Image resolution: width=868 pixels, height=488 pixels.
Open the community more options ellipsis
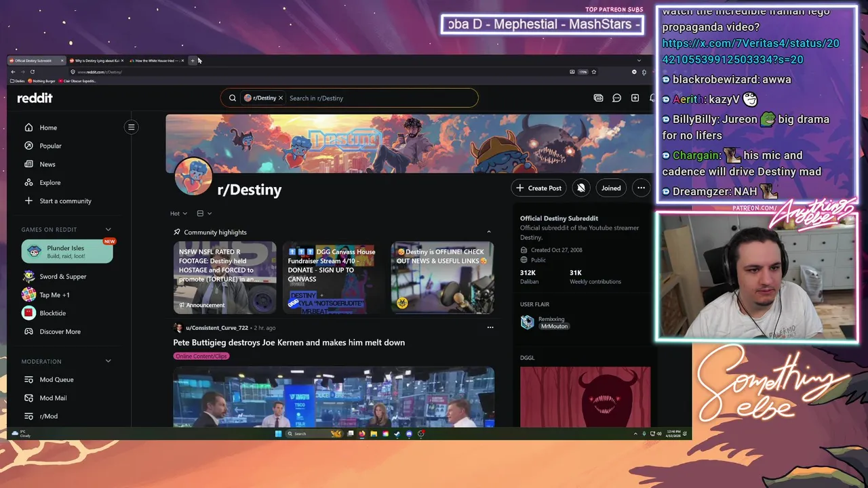coord(641,188)
